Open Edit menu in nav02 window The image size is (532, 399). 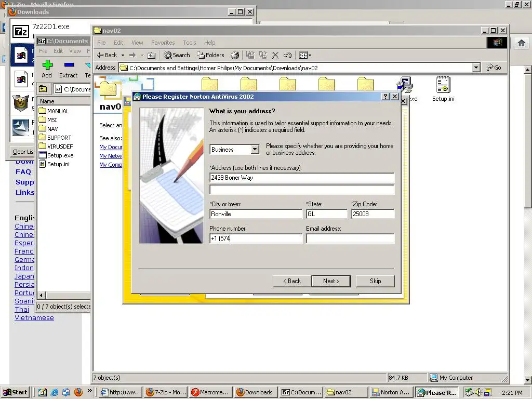118,43
